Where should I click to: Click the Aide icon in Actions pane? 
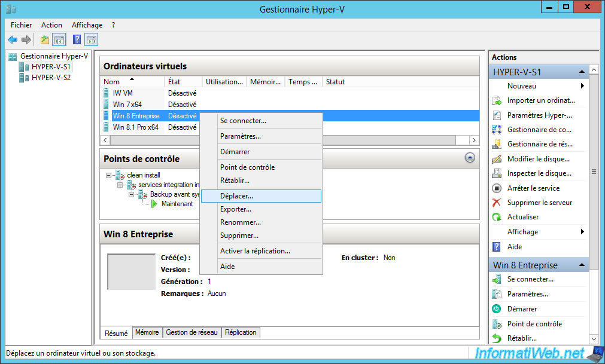[497, 246]
